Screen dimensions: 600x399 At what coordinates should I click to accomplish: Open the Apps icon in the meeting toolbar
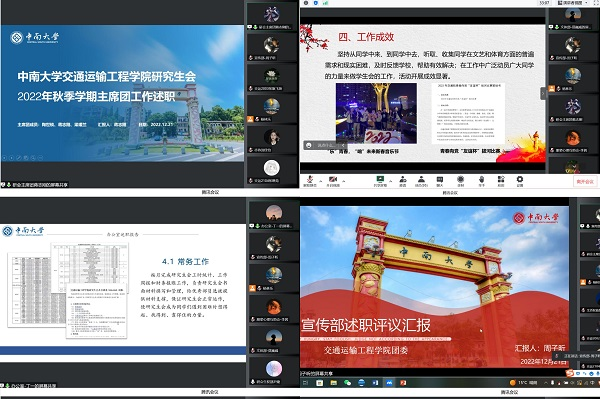501,181
